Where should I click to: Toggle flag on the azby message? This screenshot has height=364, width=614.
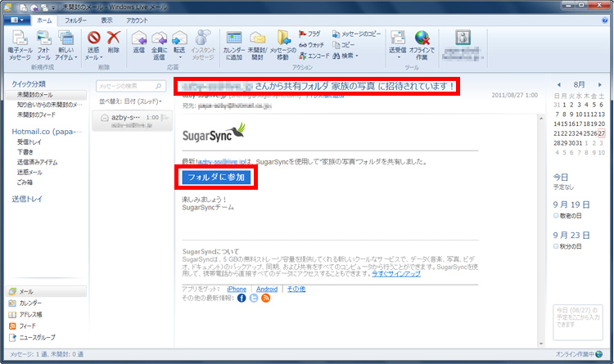(165, 118)
